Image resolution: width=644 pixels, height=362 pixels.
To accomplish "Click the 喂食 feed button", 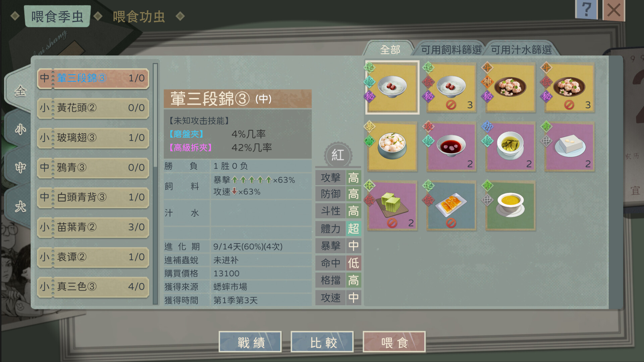I will coord(394,342).
